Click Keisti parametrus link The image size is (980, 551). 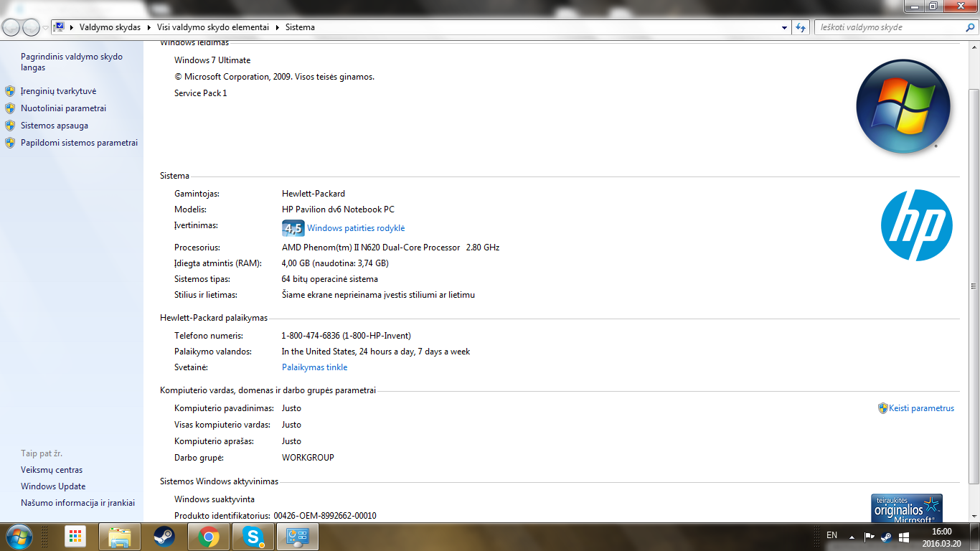922,408
